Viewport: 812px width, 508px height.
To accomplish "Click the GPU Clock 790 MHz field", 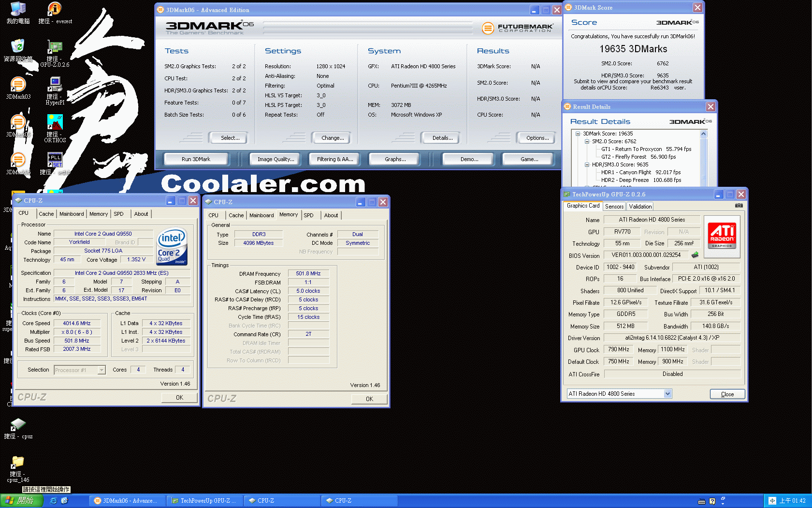I will [x=619, y=349].
